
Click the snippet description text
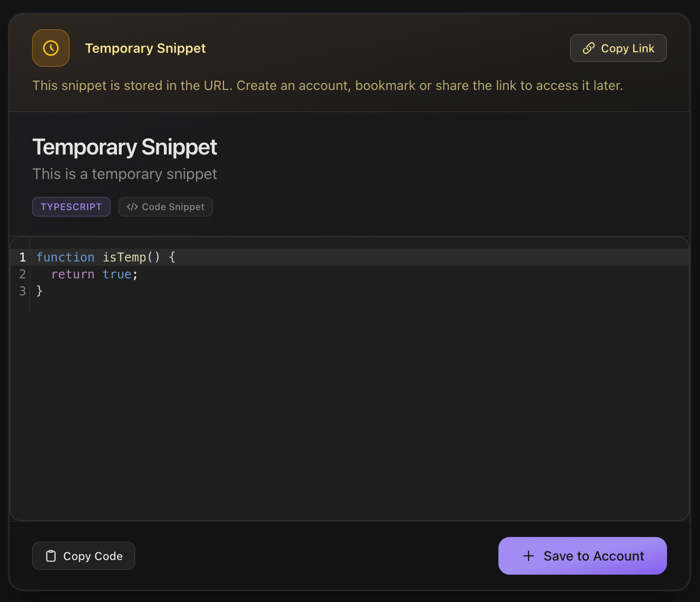click(x=124, y=174)
